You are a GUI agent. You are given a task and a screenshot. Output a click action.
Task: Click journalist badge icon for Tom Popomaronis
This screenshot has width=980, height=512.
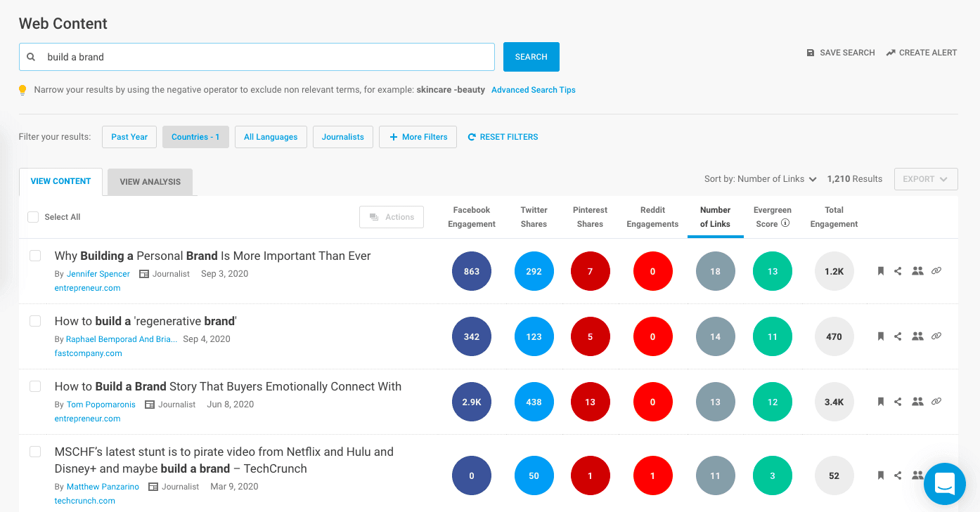coord(150,405)
